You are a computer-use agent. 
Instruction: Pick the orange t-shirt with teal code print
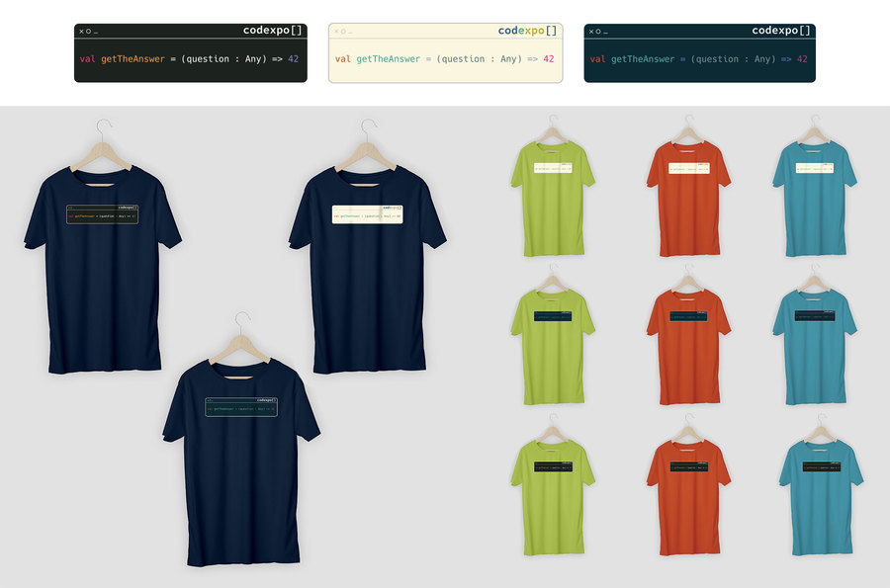tap(688, 347)
